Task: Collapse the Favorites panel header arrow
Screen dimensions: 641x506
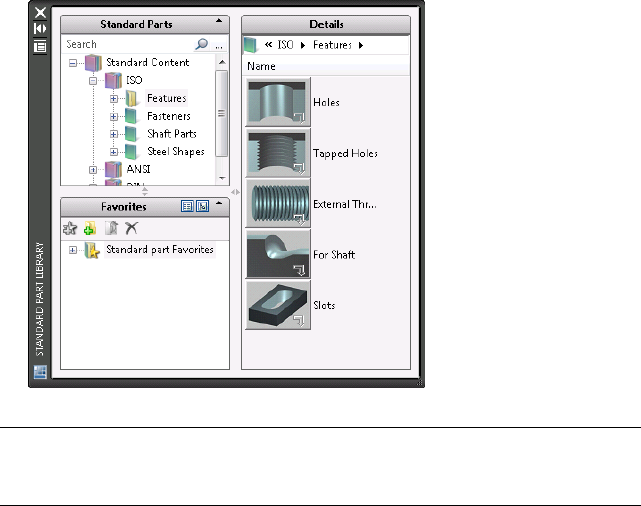Action: (x=219, y=203)
